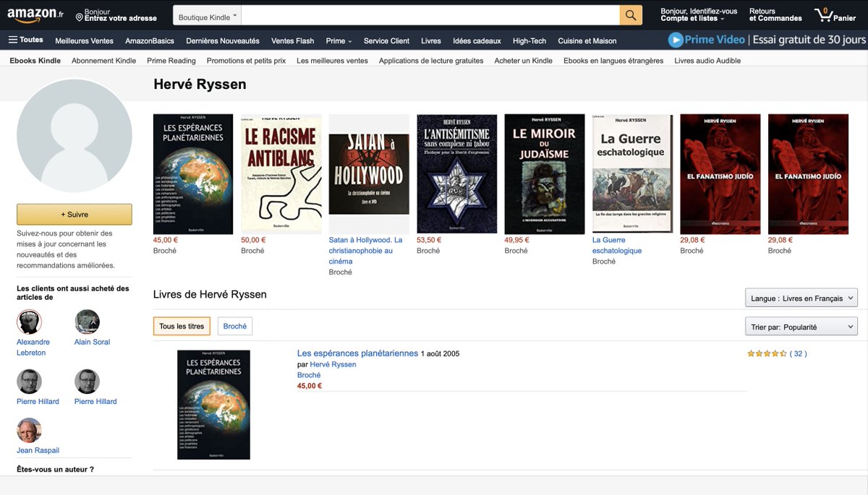Open the Boutique Kindle search category dropdown
Screen dimensions: 868x495
pos(207,16)
